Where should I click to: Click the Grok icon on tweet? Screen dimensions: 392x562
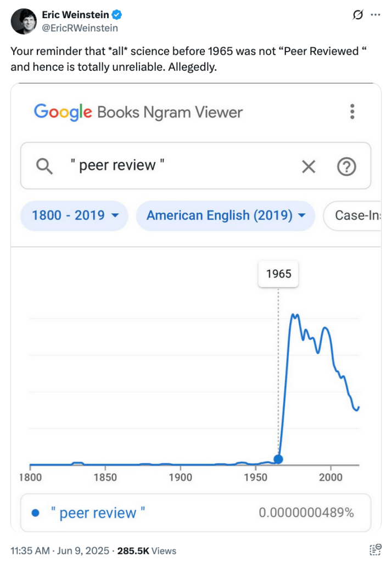[357, 15]
